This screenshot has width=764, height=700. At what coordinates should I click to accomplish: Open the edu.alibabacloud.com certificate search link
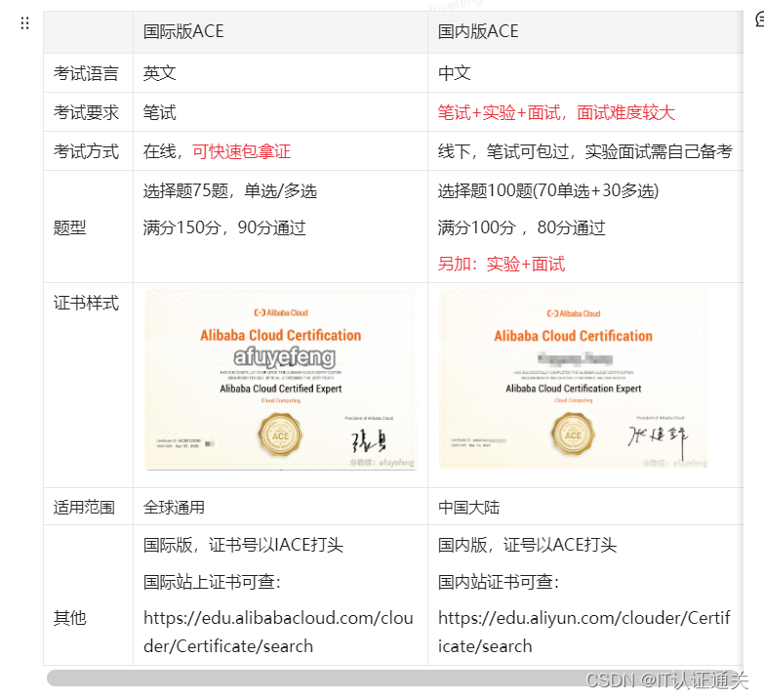pos(278,632)
